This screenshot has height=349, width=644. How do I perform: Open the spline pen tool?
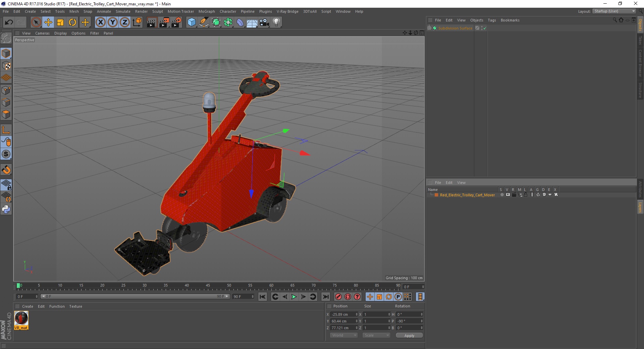pyautogui.click(x=204, y=22)
